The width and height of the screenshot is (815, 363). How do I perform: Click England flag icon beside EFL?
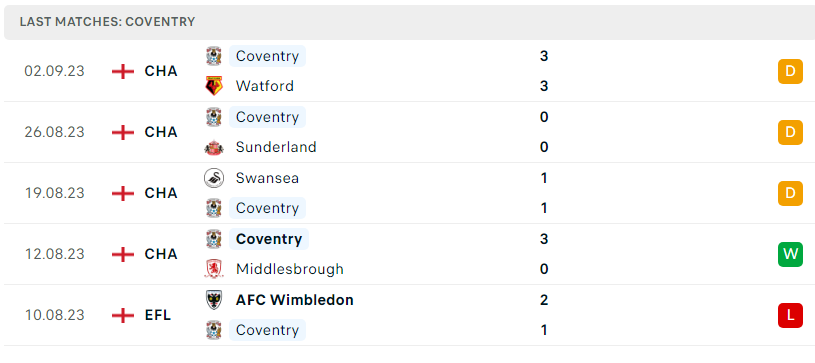(x=123, y=315)
